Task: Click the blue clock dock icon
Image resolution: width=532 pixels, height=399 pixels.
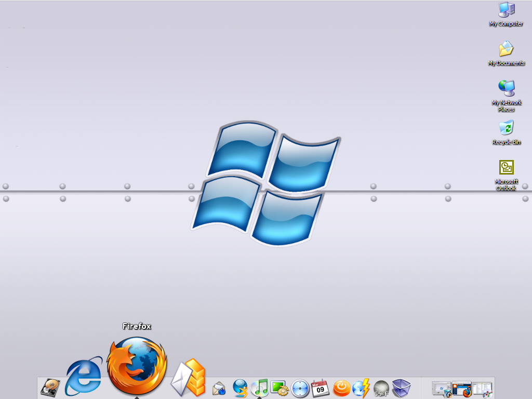Action: pos(300,388)
